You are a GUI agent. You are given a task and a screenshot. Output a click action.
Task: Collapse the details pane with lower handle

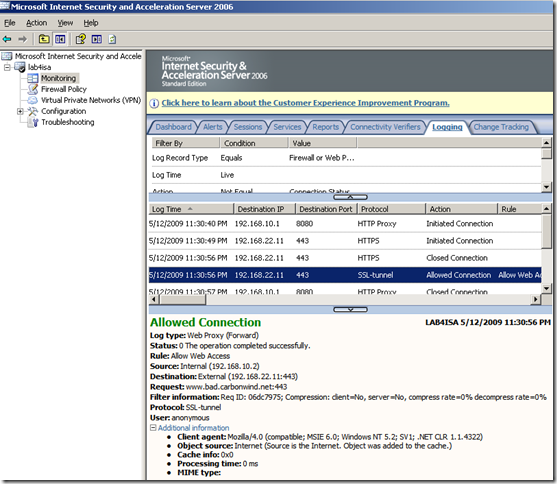point(350,310)
